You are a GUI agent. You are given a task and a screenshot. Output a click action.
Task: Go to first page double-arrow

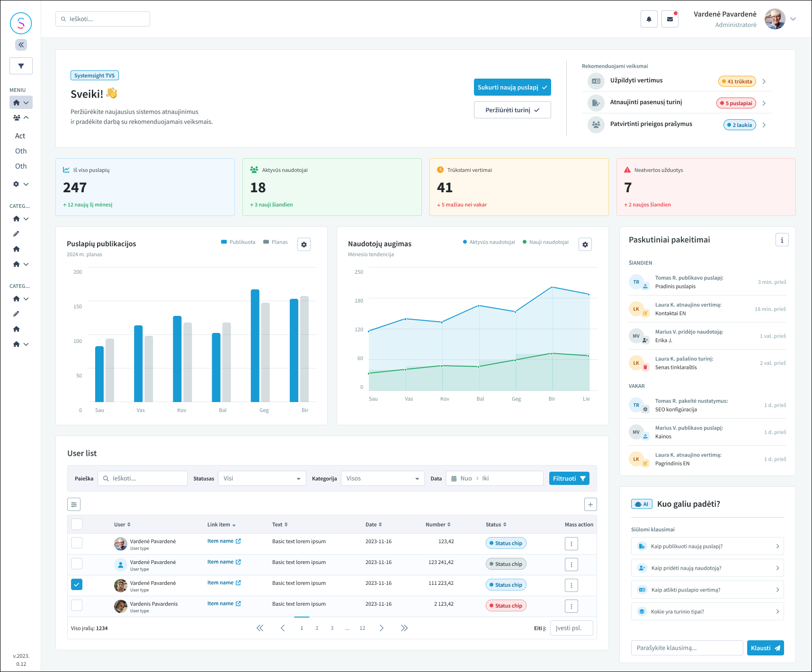coord(260,628)
